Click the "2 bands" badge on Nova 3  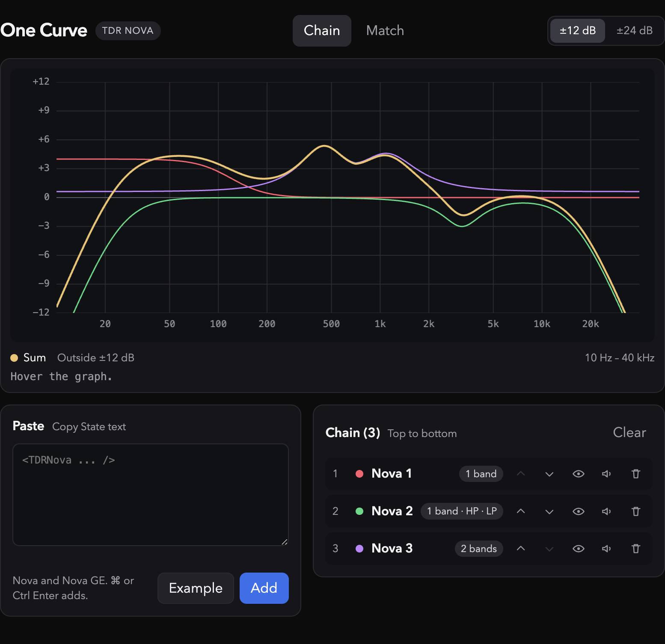(x=479, y=549)
